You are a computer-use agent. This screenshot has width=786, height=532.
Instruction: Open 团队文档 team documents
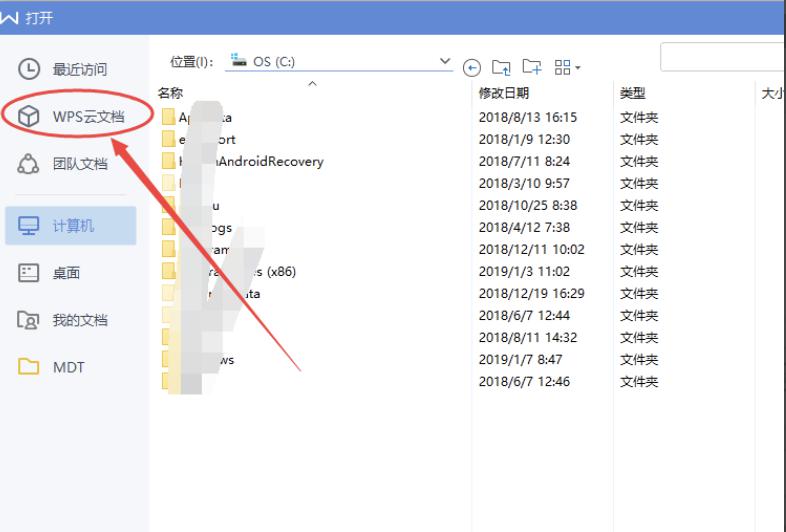click(x=63, y=163)
